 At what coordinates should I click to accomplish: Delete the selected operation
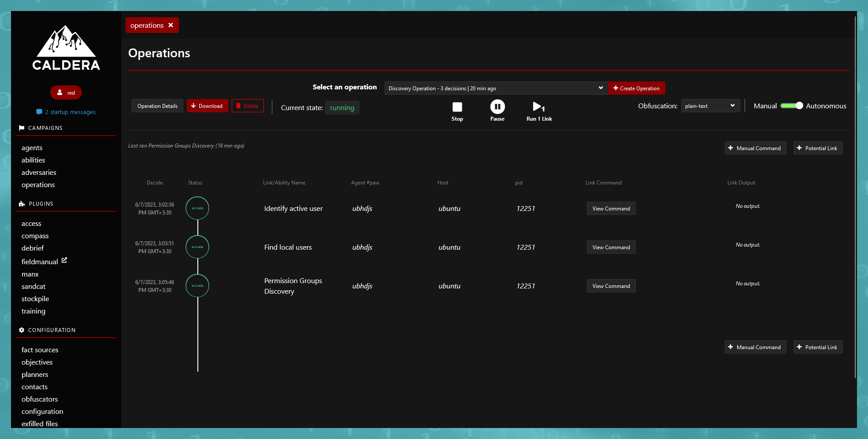click(x=248, y=106)
